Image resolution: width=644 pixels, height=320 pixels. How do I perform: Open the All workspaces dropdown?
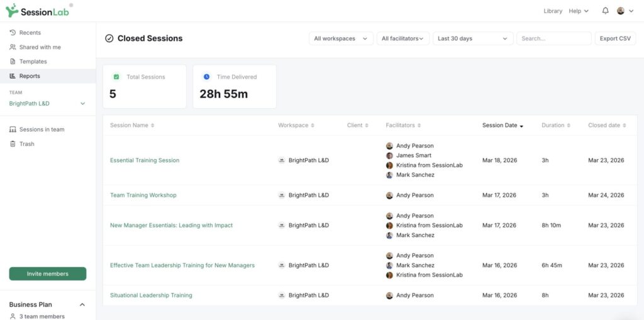click(341, 38)
